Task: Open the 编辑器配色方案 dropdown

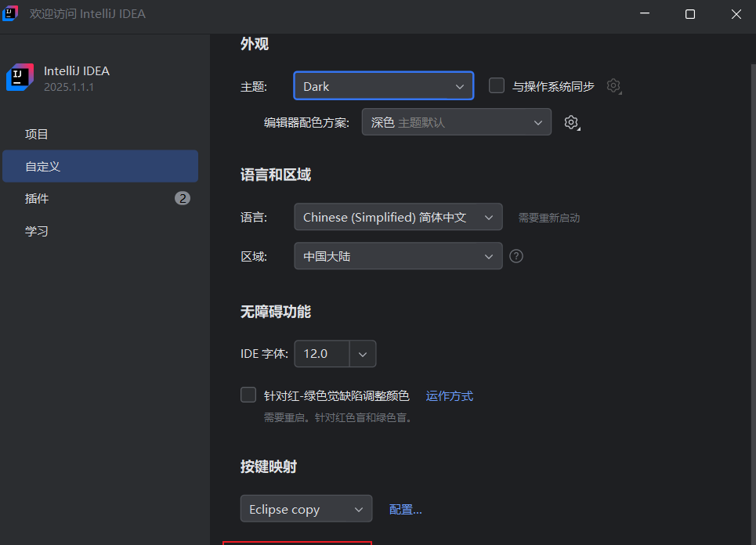Action: 457,122
